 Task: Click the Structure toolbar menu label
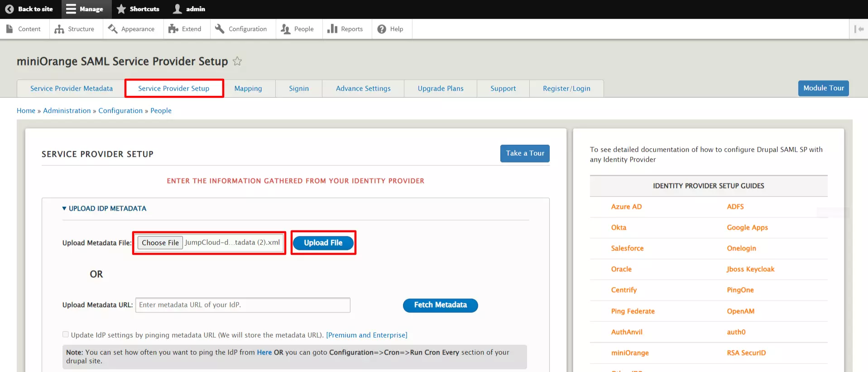point(81,29)
